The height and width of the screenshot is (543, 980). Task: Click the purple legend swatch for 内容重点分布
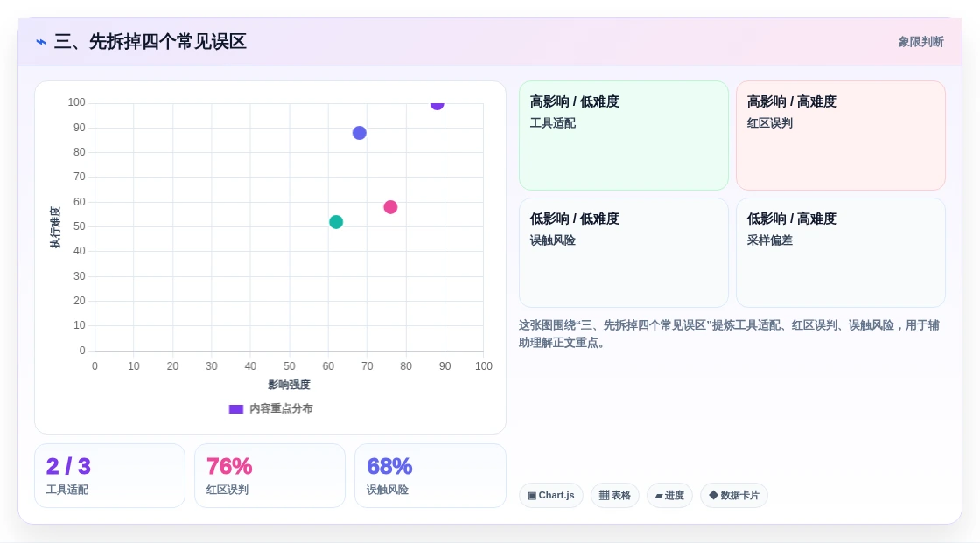[x=235, y=409]
